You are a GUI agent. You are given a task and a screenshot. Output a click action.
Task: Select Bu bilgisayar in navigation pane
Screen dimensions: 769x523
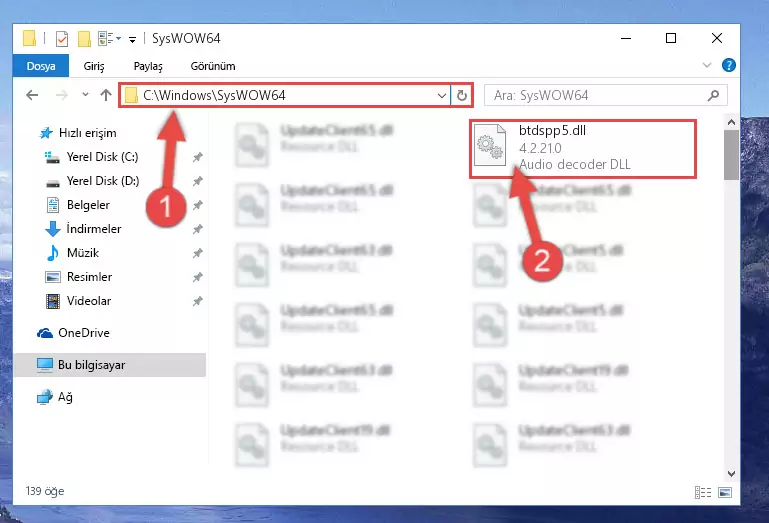tap(110, 365)
